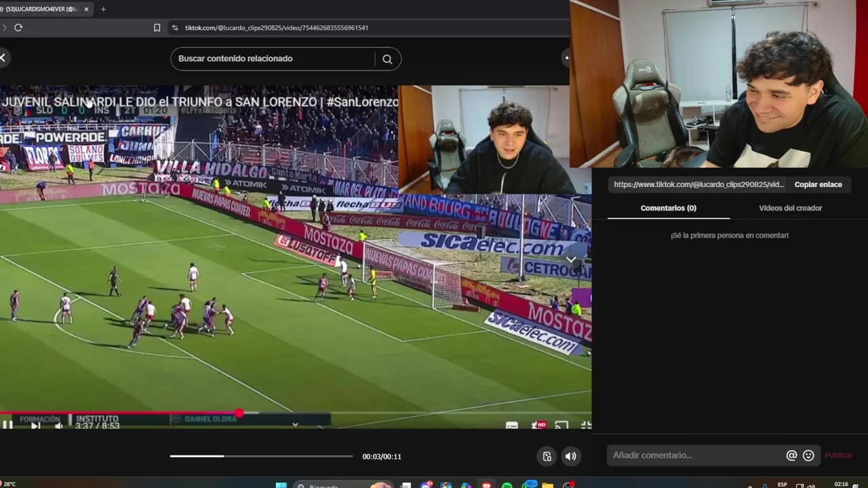Viewport: 868px width, 488px height.
Task: Click the Publicar comment button
Action: (839, 455)
